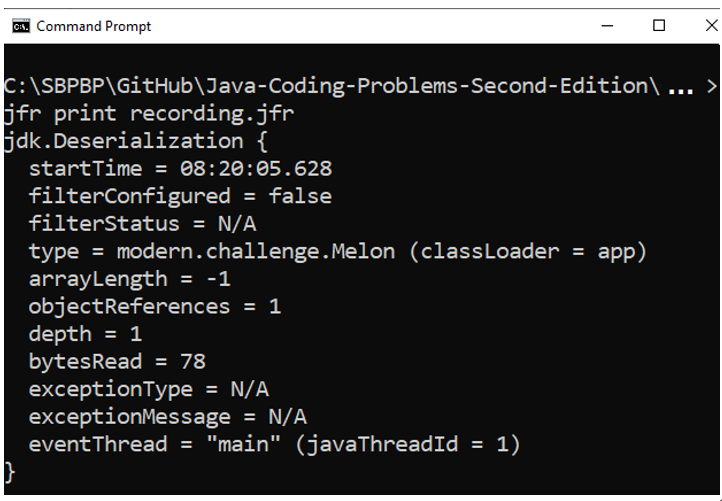The width and height of the screenshot is (722, 501).
Task: Click the startTime value 08:20:05.628
Action: coord(256,169)
